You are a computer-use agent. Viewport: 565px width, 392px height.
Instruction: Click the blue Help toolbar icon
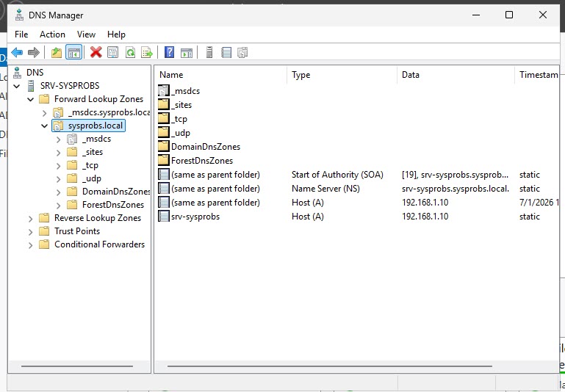pos(169,53)
